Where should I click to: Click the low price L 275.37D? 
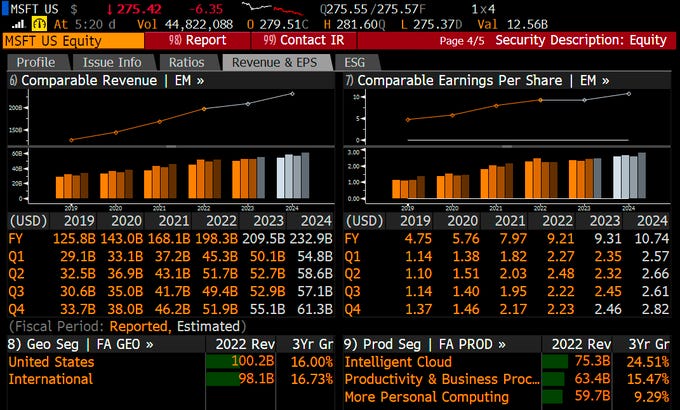pyautogui.click(x=432, y=24)
